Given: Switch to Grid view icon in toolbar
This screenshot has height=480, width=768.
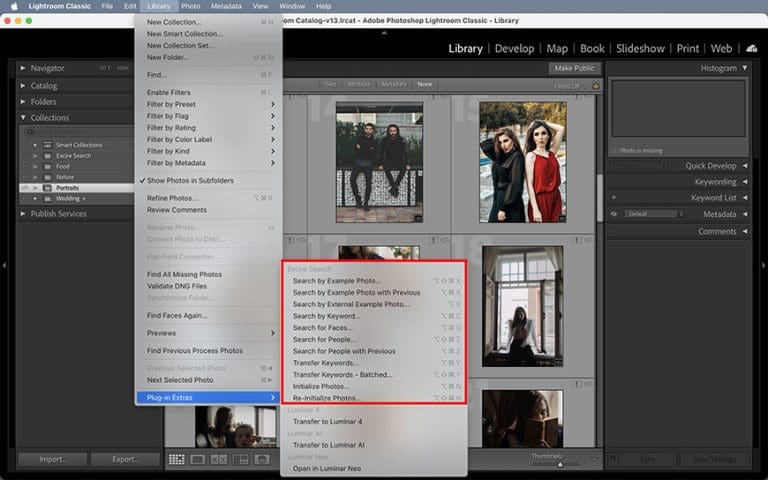Looking at the screenshot, I should [x=176, y=459].
